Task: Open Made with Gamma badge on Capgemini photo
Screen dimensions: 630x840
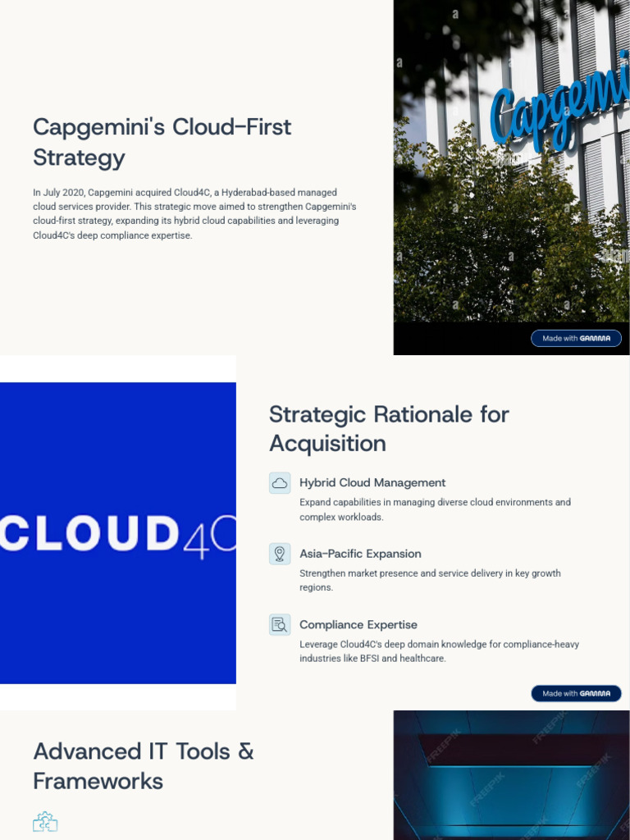Action: [x=576, y=339]
